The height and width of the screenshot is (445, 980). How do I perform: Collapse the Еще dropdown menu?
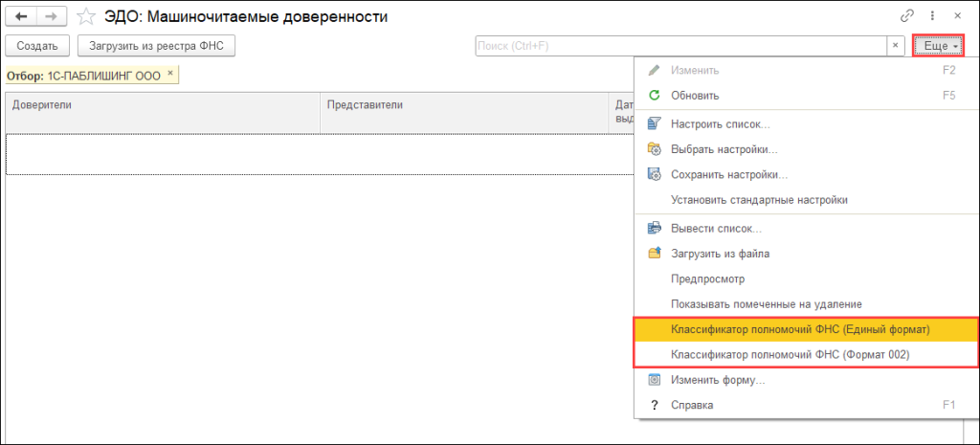point(939,45)
